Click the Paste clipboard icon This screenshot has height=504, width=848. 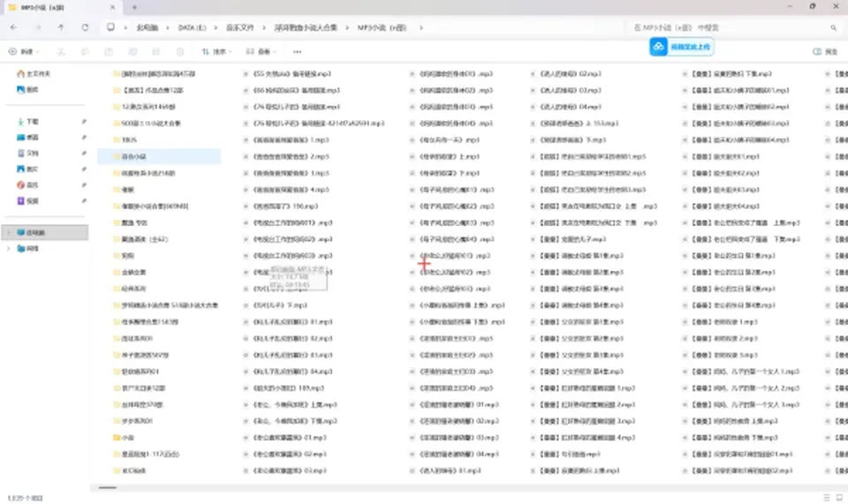109,52
